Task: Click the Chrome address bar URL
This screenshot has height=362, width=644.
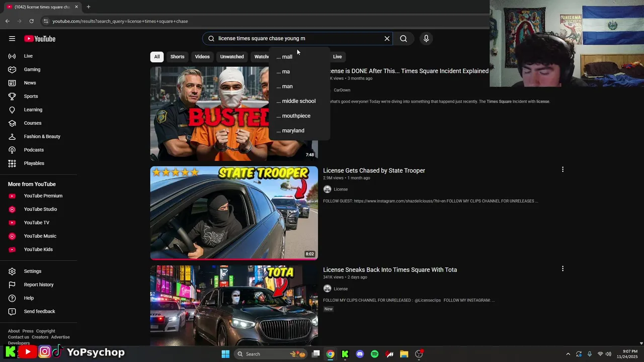Action: point(120,21)
